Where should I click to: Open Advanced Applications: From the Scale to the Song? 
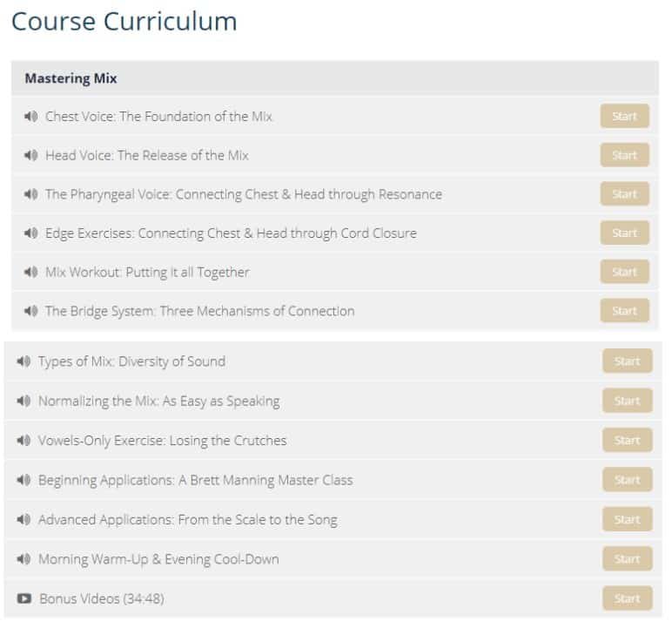coord(187,520)
